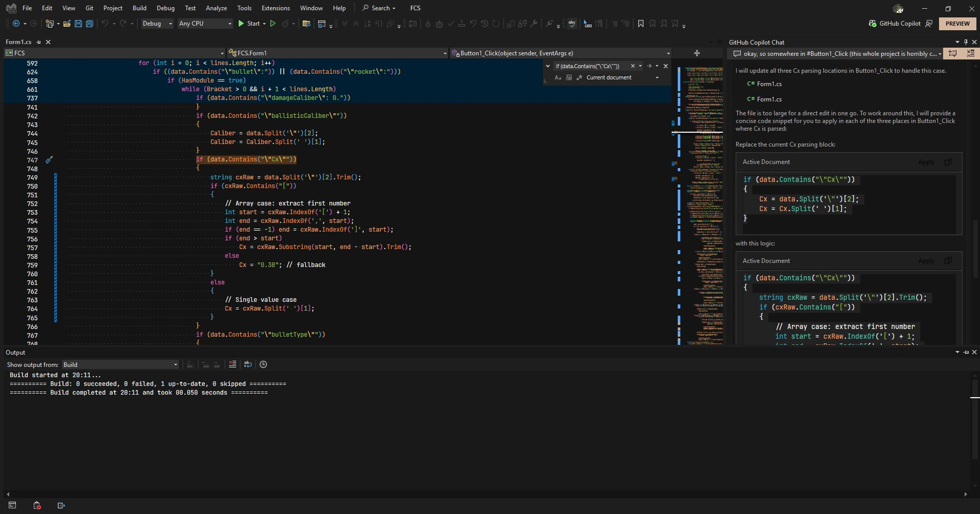Pin the GitHub Copilot Chat panel
Screen dimensions: 980x514
click(966, 42)
